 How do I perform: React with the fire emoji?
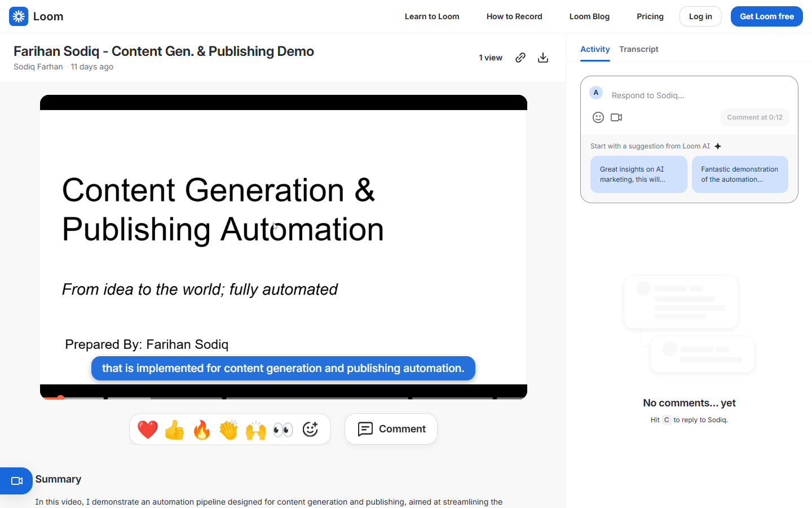point(202,430)
